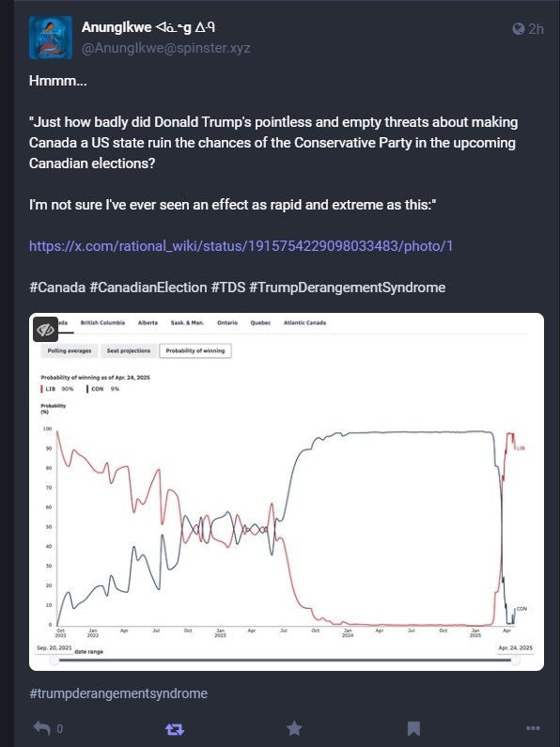Open the #Canada hashtag

(57, 288)
